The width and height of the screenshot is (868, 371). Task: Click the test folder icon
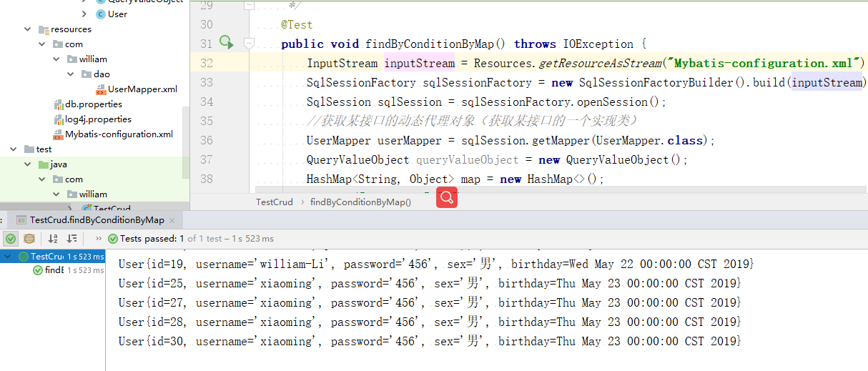click(29, 149)
